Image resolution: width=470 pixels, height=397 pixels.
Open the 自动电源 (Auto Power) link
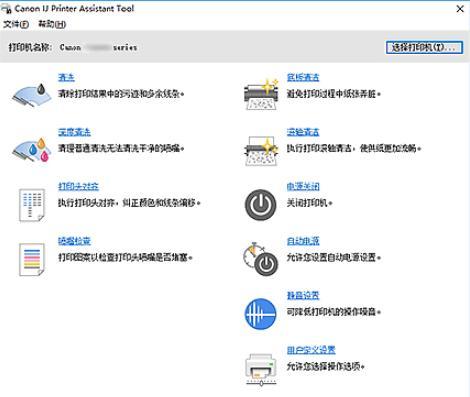(303, 241)
